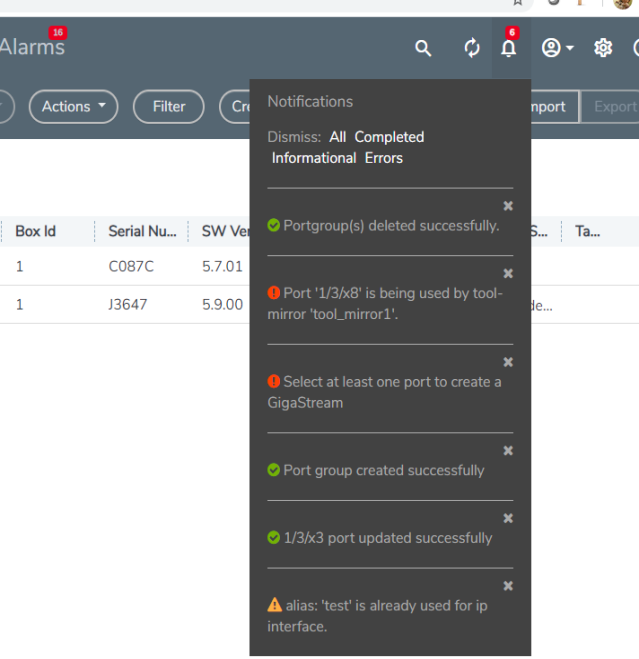The width and height of the screenshot is (639, 659).
Task: Close the tool_mirror1 port error notification
Action: point(508,274)
